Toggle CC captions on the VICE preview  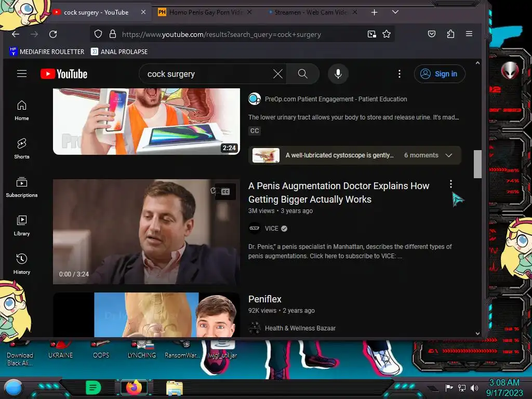tap(225, 192)
